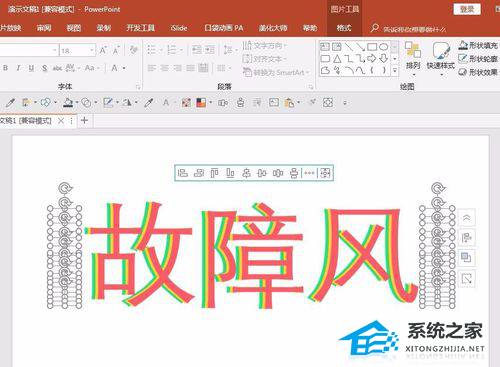Click the overlapping squares layer icon

pos(466,257)
